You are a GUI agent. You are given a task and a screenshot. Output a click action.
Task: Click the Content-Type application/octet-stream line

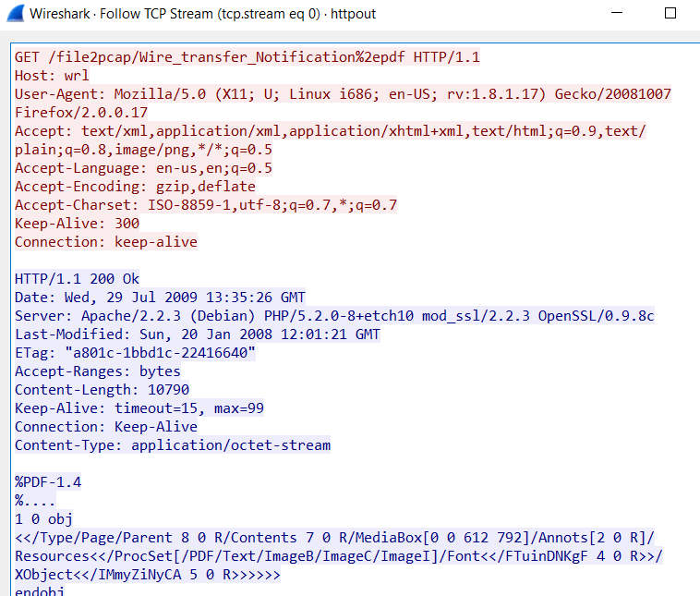point(173,445)
